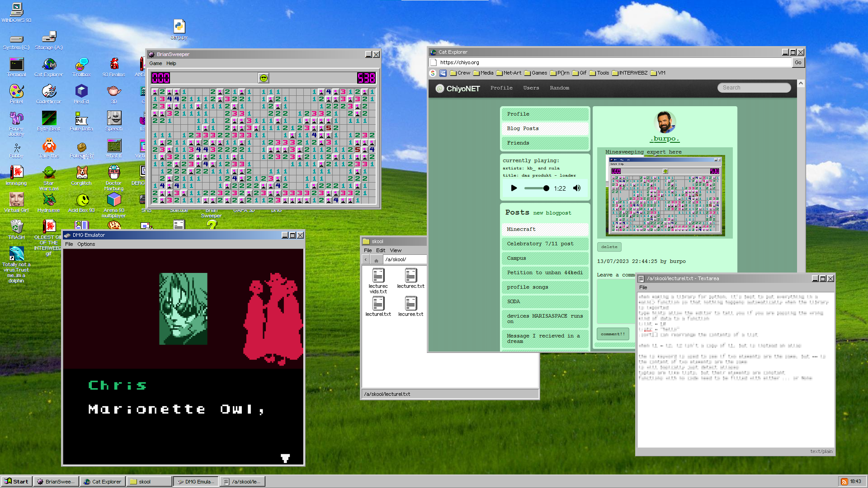
Task: Open the Start menu
Action: tap(16, 481)
